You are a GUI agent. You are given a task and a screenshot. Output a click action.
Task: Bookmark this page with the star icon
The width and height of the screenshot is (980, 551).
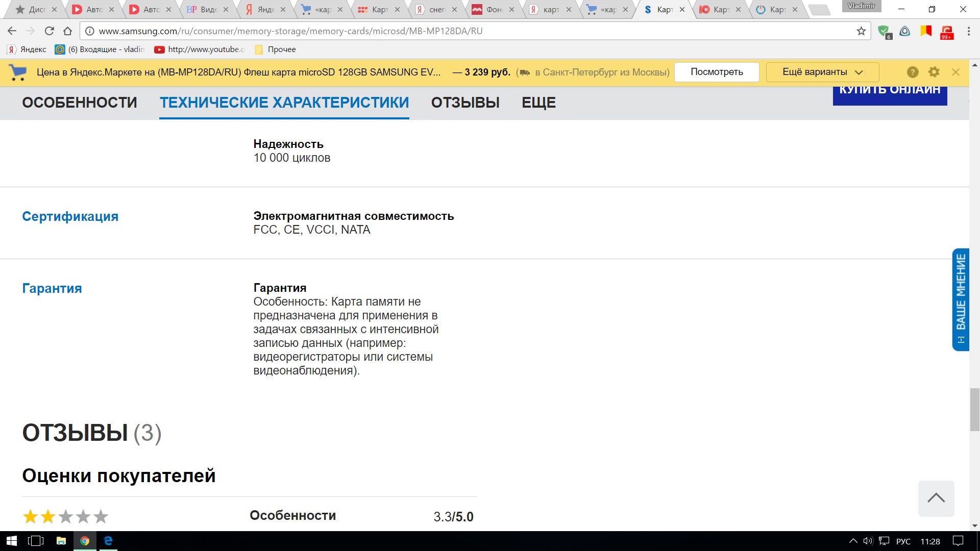pyautogui.click(x=861, y=31)
